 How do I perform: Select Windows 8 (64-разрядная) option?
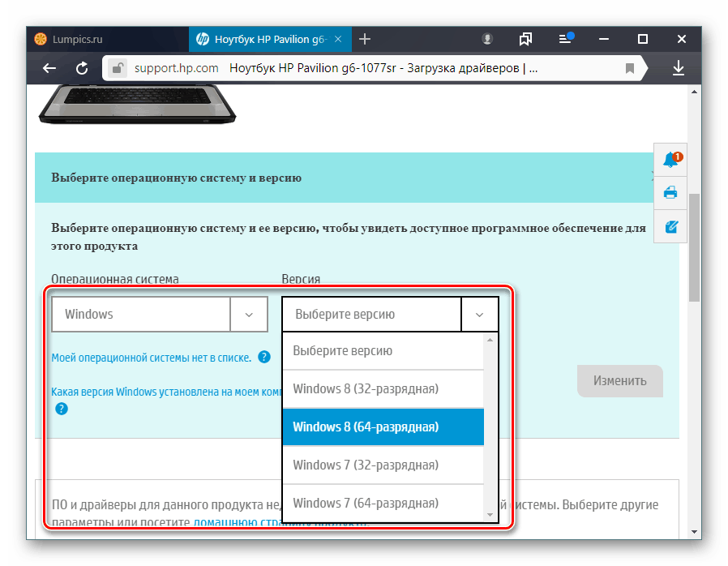click(x=383, y=427)
